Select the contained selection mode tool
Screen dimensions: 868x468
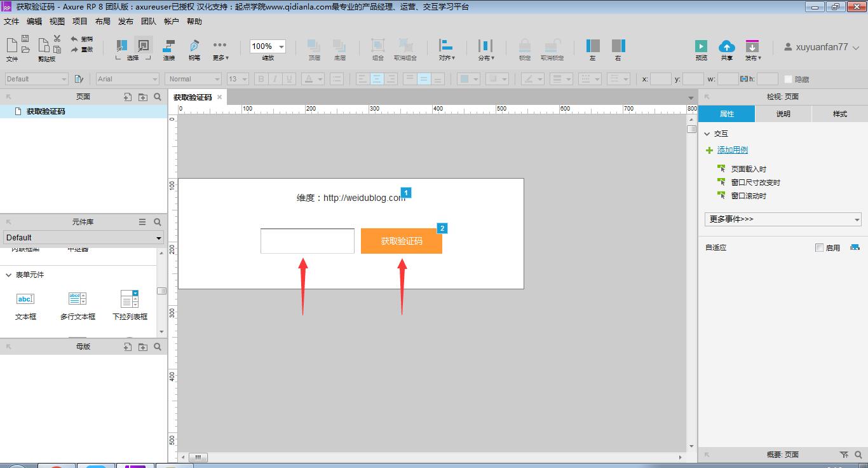(x=144, y=46)
